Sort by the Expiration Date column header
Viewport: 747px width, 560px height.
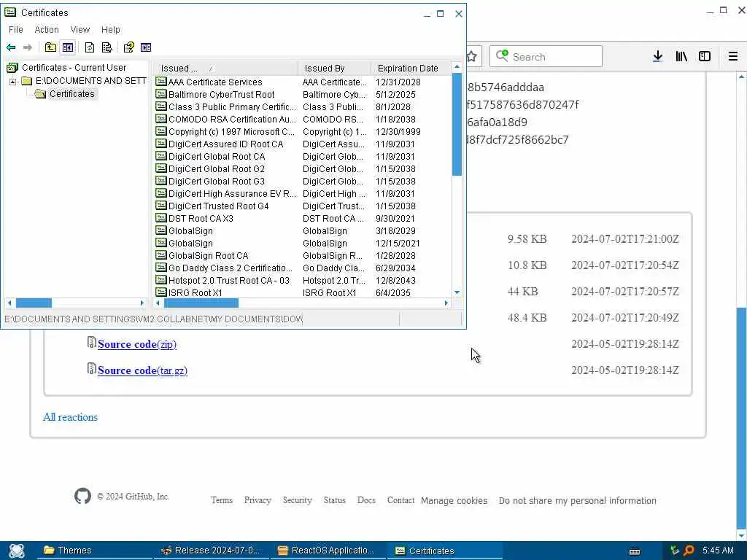tap(411, 68)
